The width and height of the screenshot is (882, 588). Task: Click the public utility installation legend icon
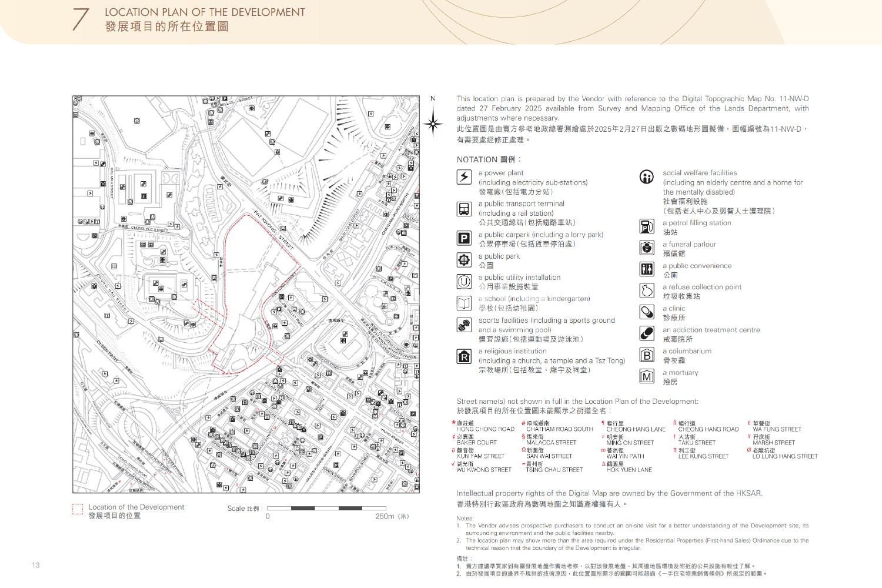[x=464, y=281]
